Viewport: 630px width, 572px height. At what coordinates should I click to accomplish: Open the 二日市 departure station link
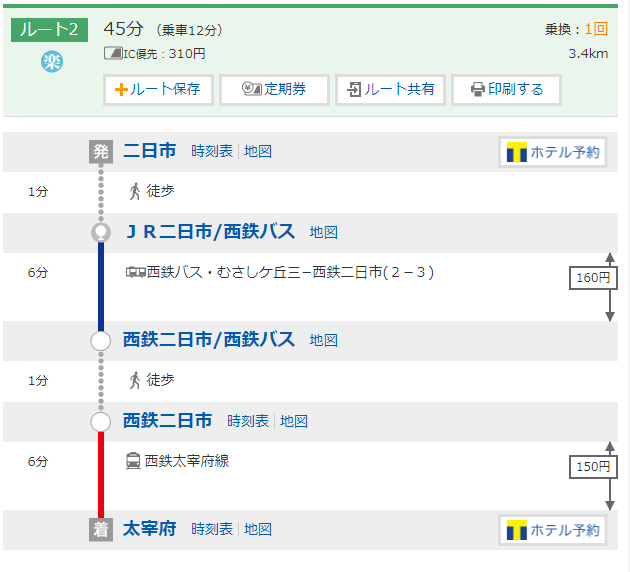click(x=149, y=151)
